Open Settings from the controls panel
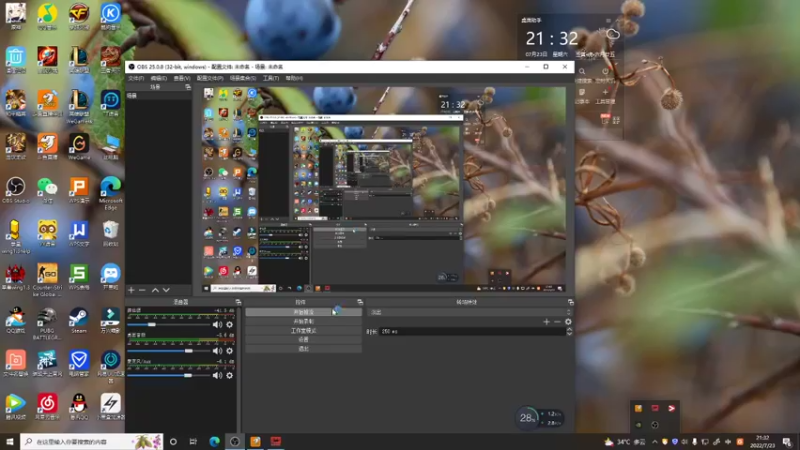 pos(304,340)
